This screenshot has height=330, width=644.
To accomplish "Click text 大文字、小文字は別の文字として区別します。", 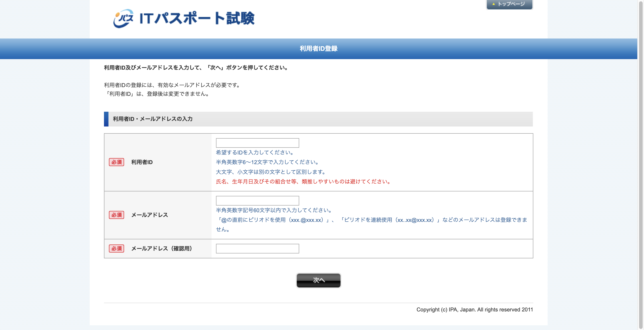I will click(271, 172).
